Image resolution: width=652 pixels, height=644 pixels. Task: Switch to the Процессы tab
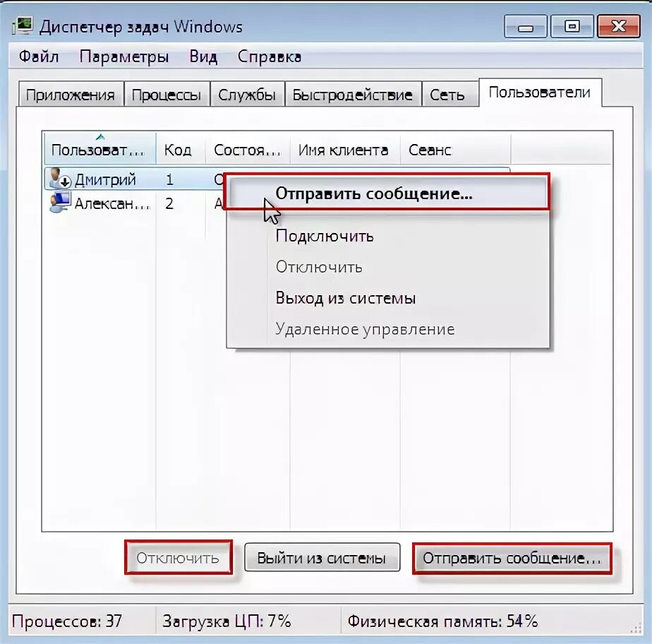[167, 95]
